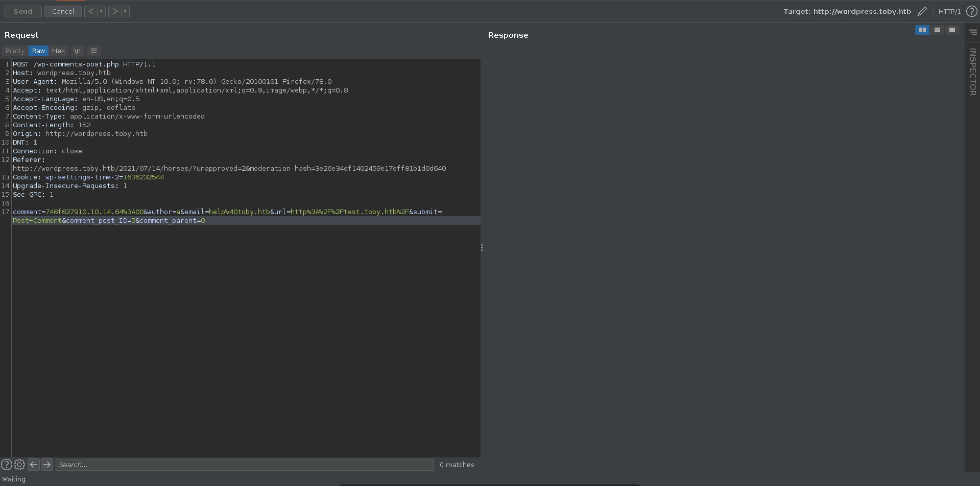The width and height of the screenshot is (980, 486).
Task: Click the Send request button
Action: (x=23, y=11)
